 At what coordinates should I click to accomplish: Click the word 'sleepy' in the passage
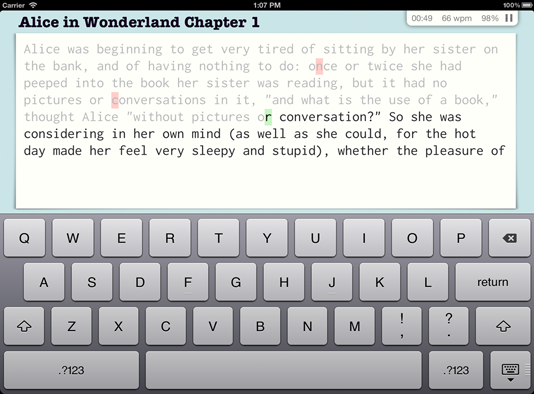213,151
